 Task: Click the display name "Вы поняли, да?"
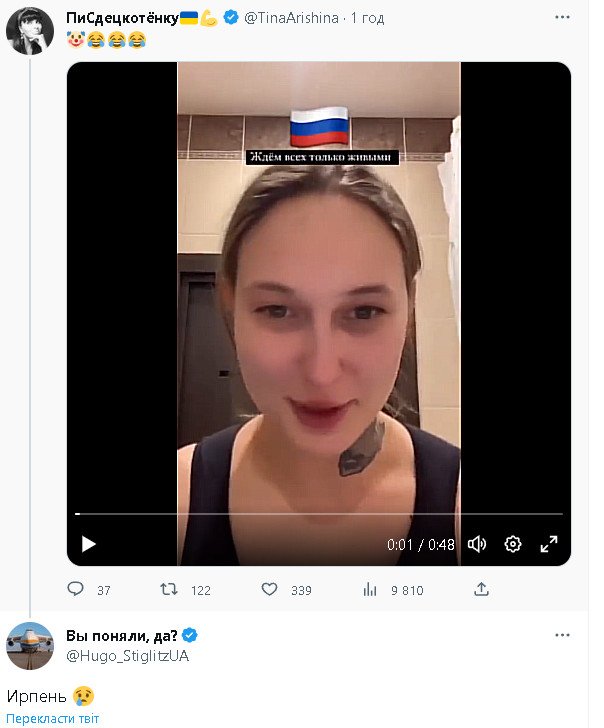click(x=120, y=636)
